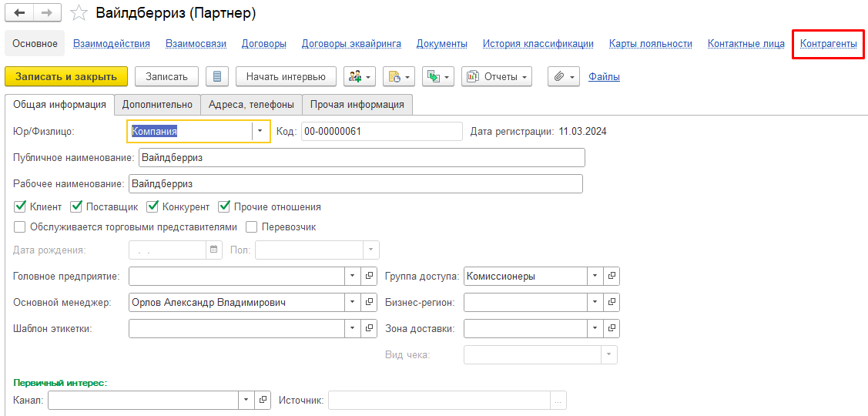Screen dimensions: 868x416
Task: Uncheck the Конкурент checkbox
Action: click(x=152, y=206)
